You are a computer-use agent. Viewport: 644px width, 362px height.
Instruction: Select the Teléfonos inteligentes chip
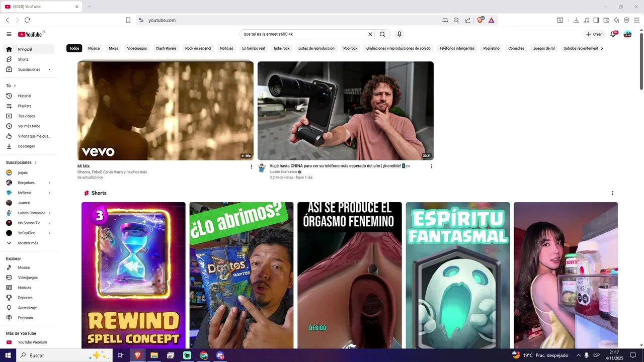tap(457, 48)
